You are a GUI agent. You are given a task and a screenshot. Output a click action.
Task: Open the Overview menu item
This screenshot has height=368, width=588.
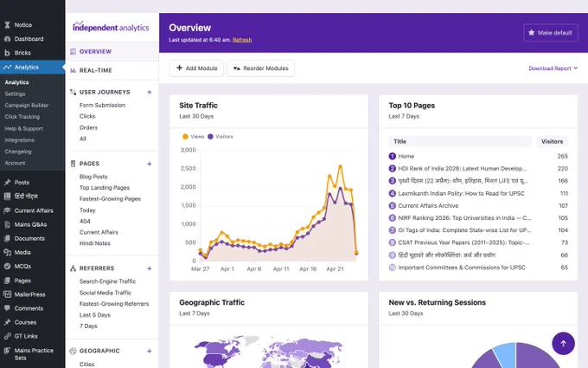click(x=112, y=51)
